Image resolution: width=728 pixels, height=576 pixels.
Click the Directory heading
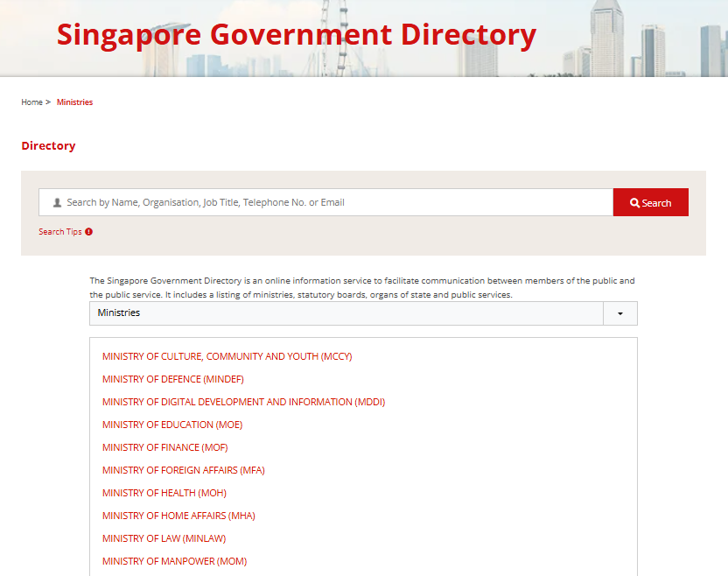pyautogui.click(x=48, y=146)
